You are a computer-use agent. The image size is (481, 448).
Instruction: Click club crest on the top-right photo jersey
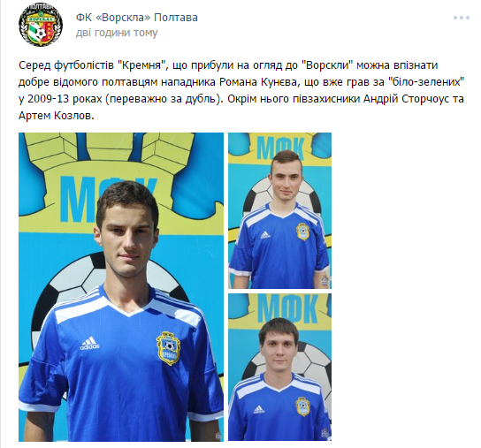point(302,232)
